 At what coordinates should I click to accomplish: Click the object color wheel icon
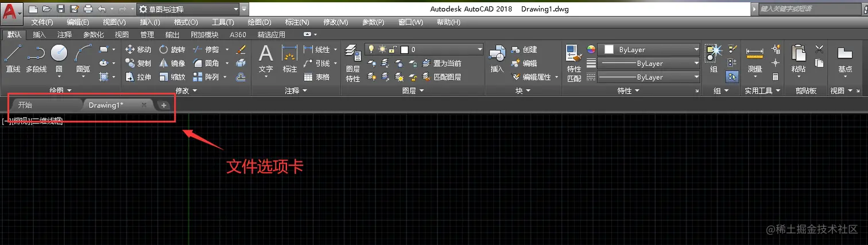click(591, 49)
